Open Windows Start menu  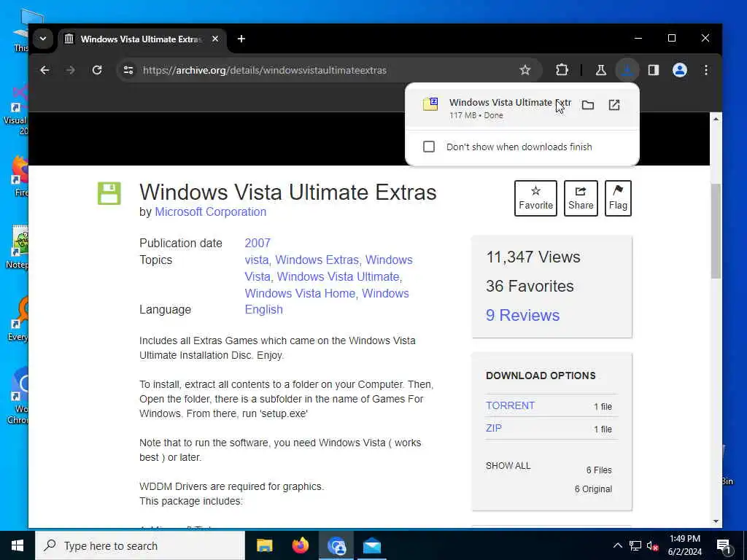point(18,545)
